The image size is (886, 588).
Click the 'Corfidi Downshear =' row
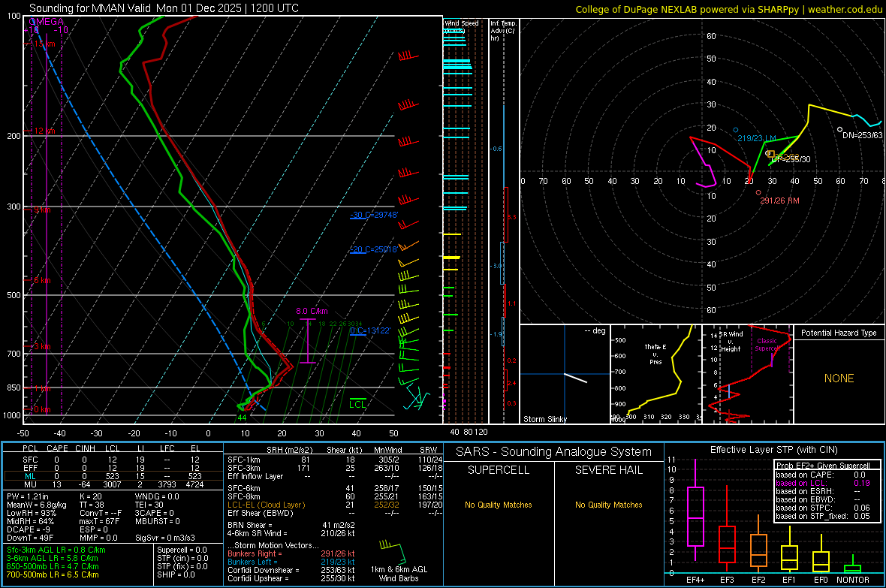click(x=291, y=570)
